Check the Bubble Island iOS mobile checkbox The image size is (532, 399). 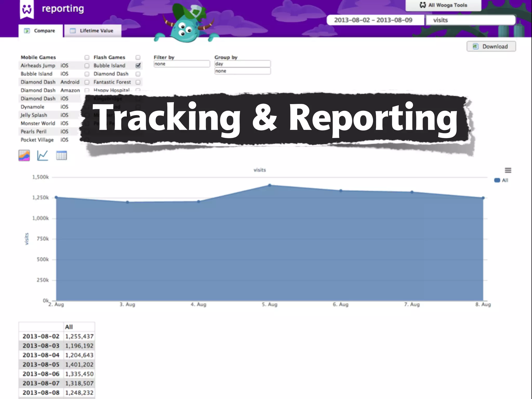click(87, 74)
